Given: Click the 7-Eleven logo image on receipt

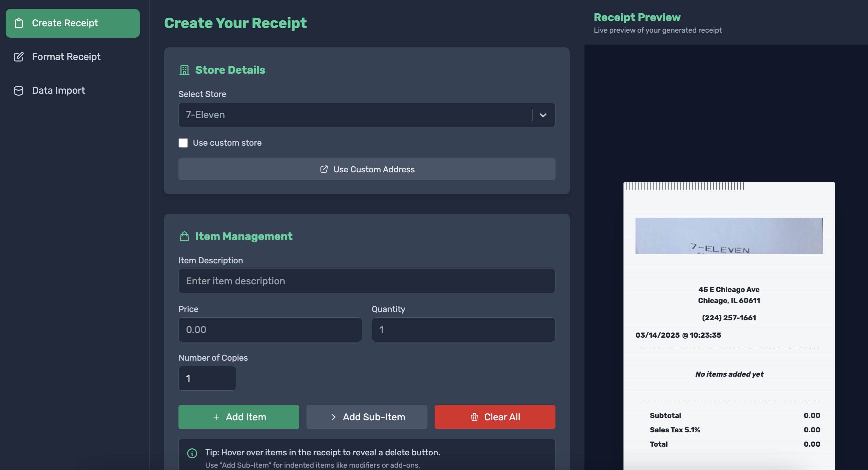Looking at the screenshot, I should [x=729, y=236].
